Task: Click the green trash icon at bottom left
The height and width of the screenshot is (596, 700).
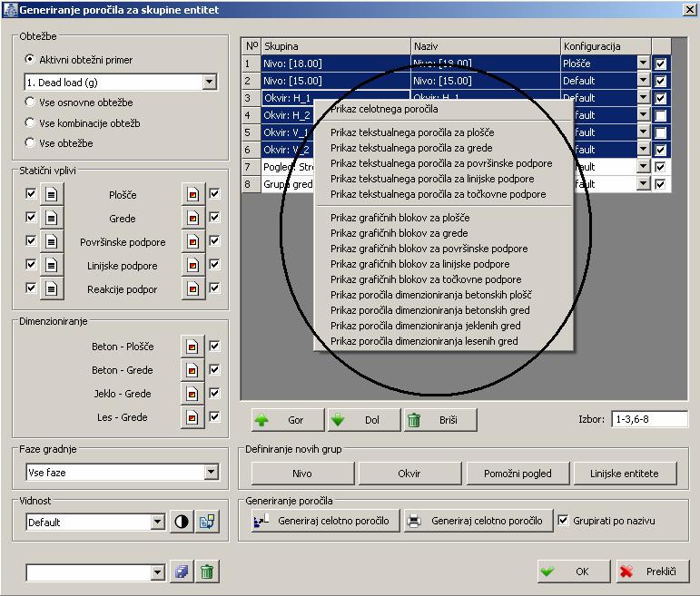Action: point(207,572)
